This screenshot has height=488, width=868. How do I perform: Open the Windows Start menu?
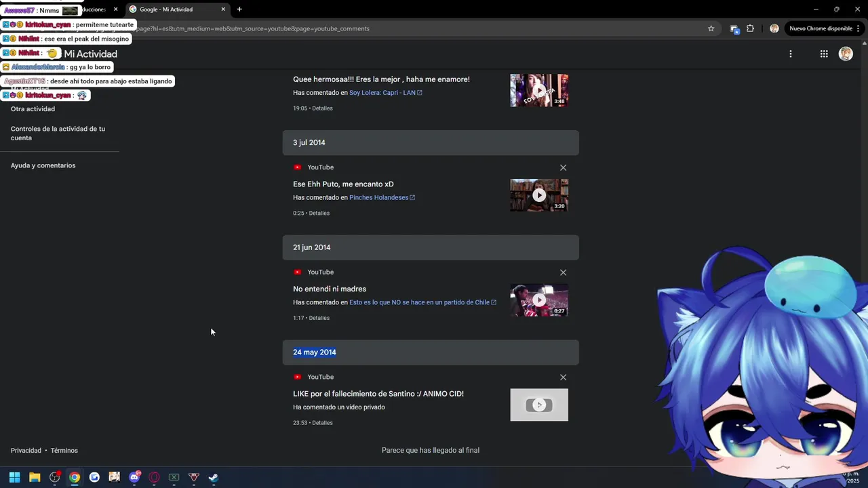click(14, 477)
